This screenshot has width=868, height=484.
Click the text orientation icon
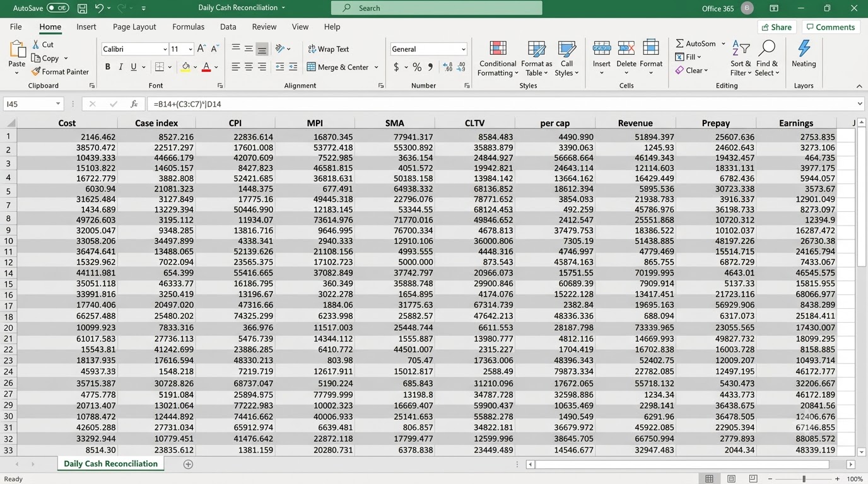click(x=280, y=49)
